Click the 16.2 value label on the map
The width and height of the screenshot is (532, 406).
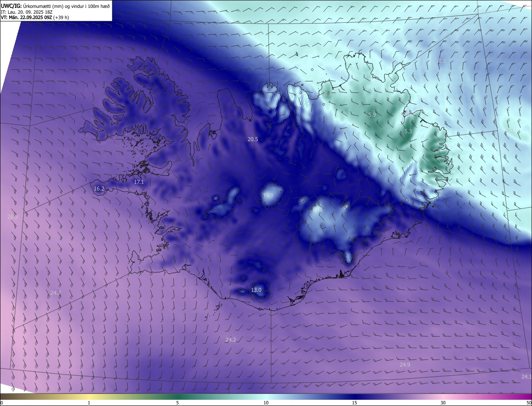click(x=99, y=188)
